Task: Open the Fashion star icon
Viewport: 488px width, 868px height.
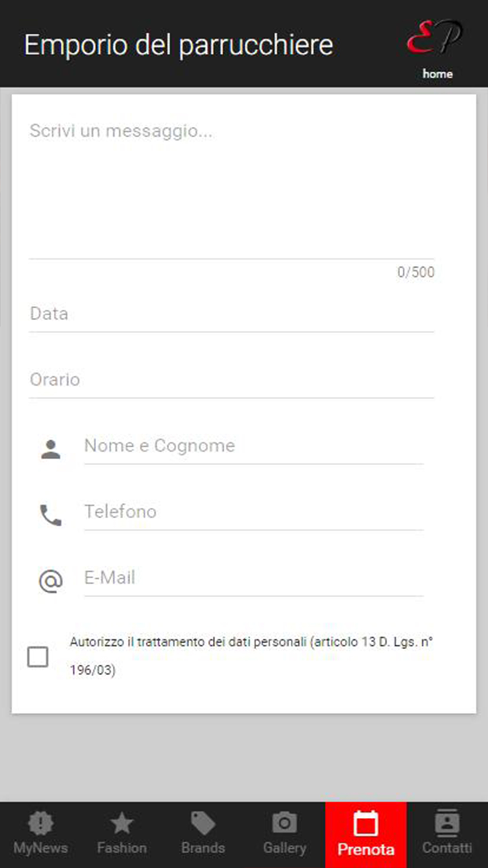Action: 122,823
